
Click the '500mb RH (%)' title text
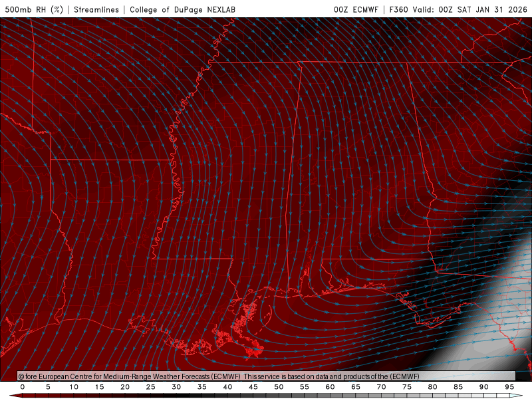tap(34, 9)
